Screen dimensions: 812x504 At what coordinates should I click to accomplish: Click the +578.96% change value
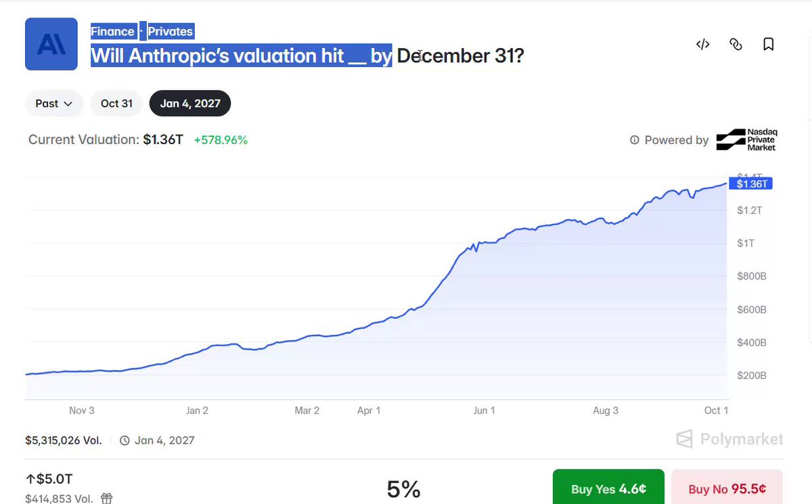pos(221,140)
